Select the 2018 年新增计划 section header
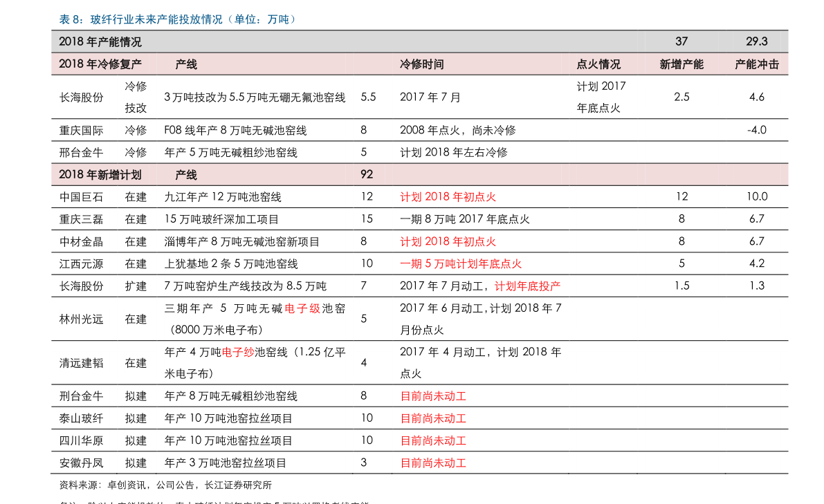This screenshot has height=504, width=824. point(100,175)
